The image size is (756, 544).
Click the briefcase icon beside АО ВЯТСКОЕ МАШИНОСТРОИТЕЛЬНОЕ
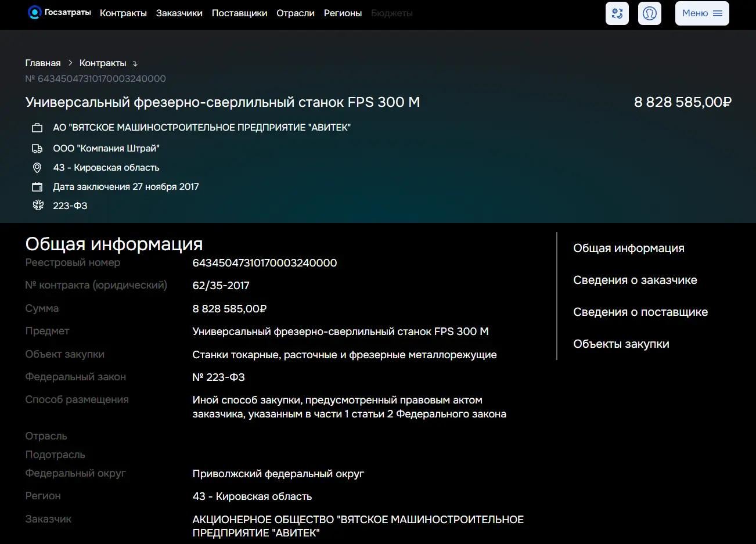pyautogui.click(x=37, y=128)
